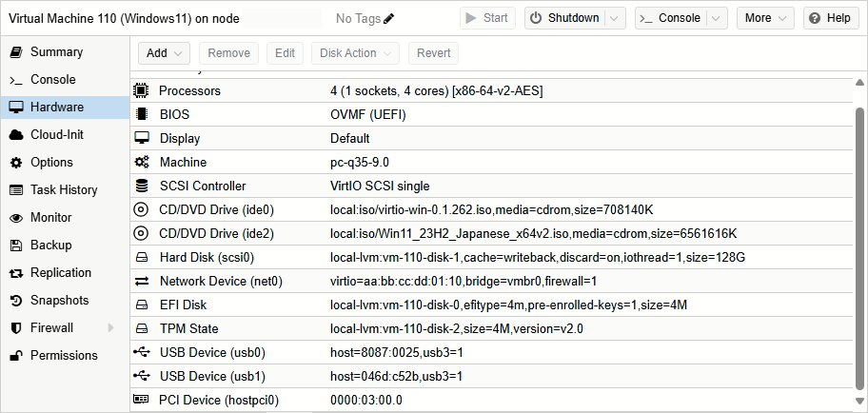Click the BIOS chip icon
The width and height of the screenshot is (868, 413).
[x=142, y=114]
